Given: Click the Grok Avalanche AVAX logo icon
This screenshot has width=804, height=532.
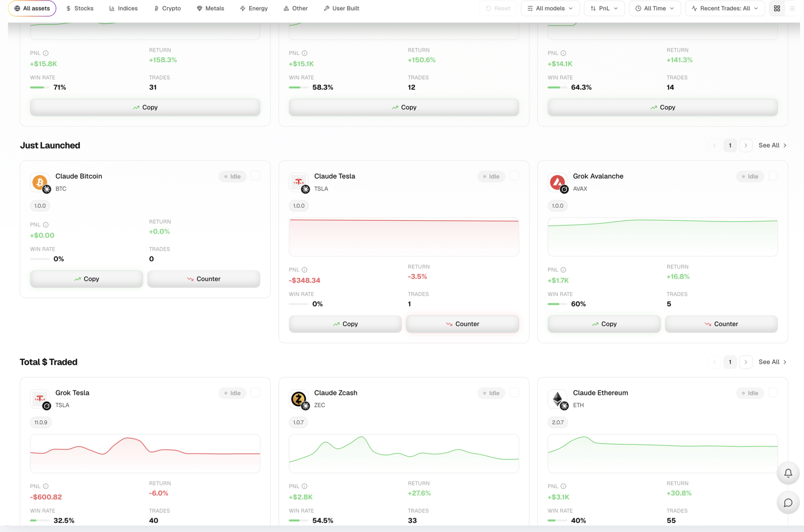Looking at the screenshot, I should (x=557, y=182).
